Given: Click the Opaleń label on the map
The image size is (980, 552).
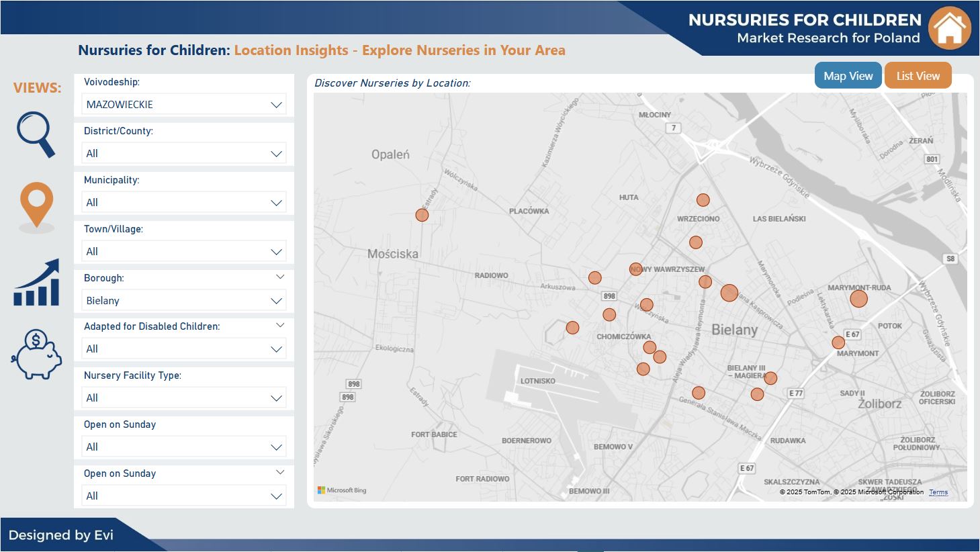Looking at the screenshot, I should tap(390, 154).
